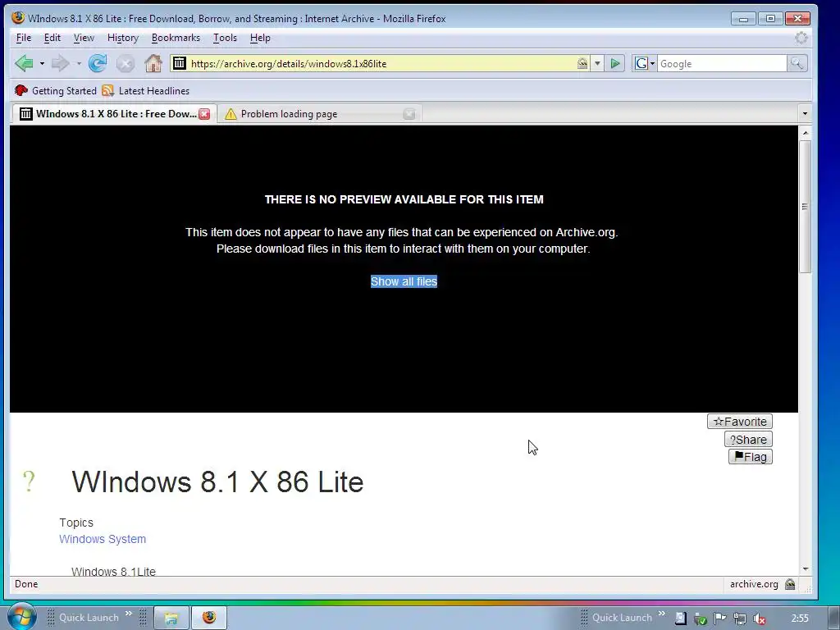Image resolution: width=840 pixels, height=630 pixels.
Task: Open the File menu
Action: click(24, 38)
